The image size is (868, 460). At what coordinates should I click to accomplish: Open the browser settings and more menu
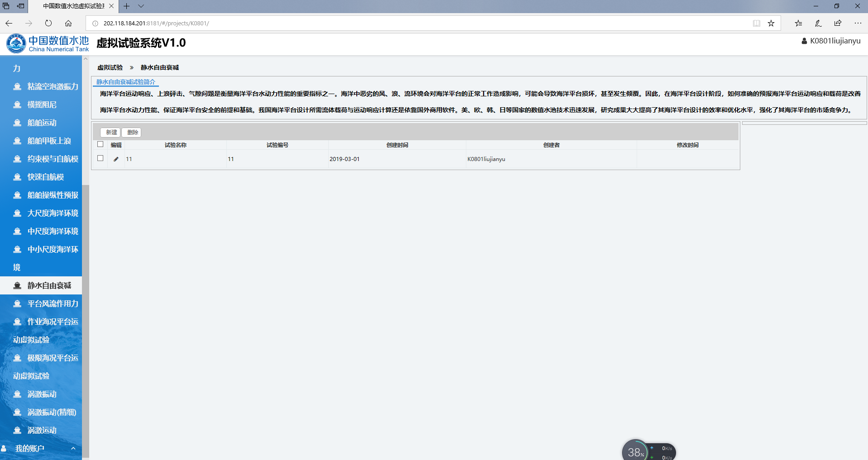858,23
